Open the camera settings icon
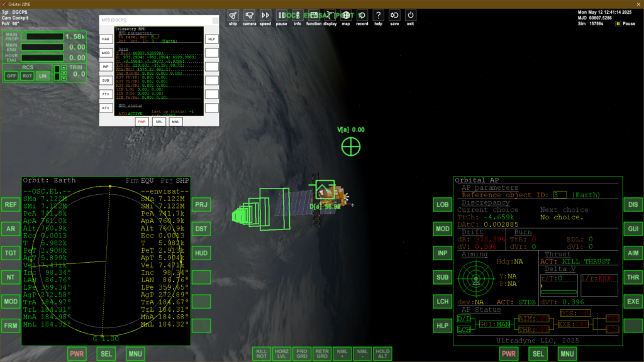Screen dimensions: 644x362 [249, 16]
